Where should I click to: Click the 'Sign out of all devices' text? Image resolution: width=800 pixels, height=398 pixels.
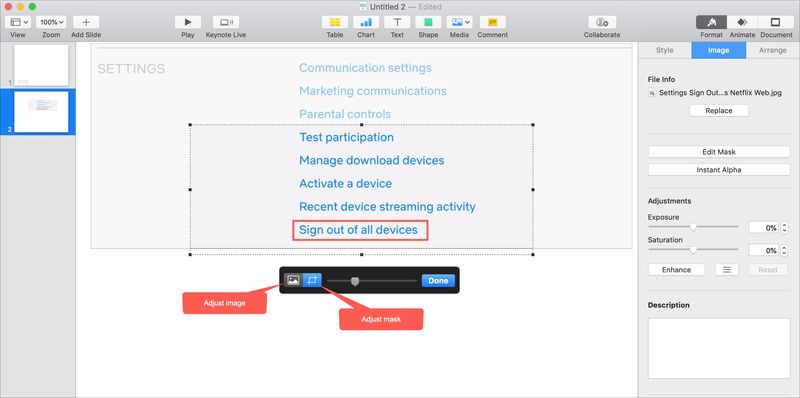(358, 230)
